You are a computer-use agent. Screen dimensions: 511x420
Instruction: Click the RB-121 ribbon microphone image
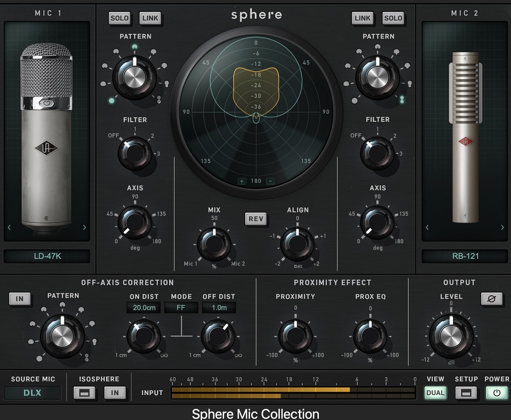pyautogui.click(x=465, y=137)
